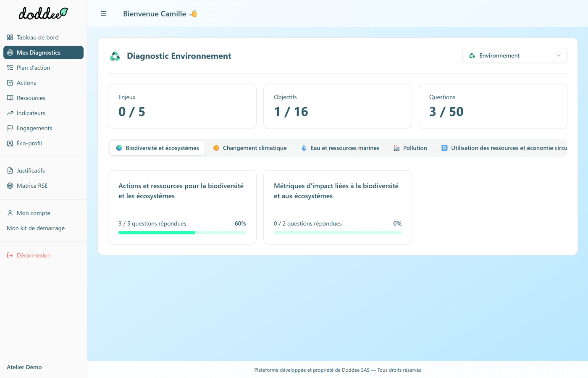
Task: Switch to the Pollution tab
Action: point(410,148)
